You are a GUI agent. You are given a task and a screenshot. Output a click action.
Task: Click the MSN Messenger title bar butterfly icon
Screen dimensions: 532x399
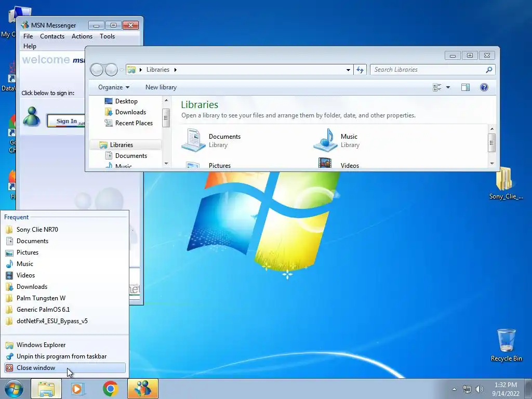[25, 25]
